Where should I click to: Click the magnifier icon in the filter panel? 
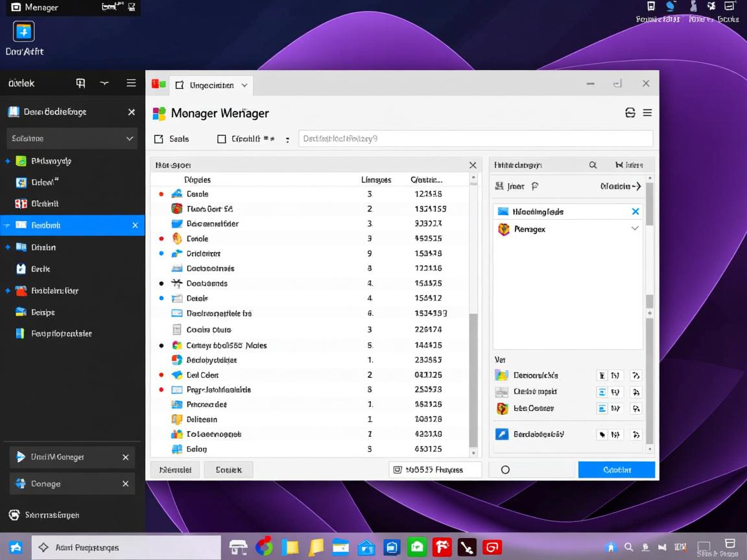point(593,165)
